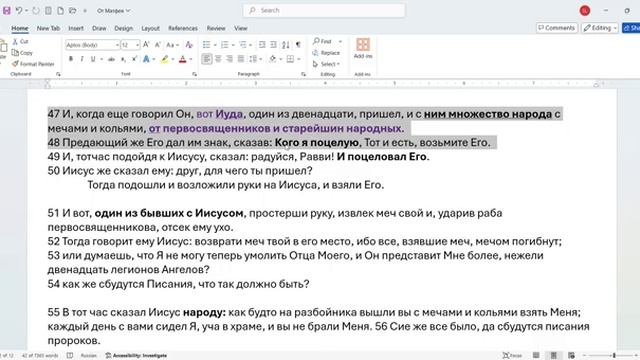Copy the selected text
This screenshot has height=360, width=640.
[x=22, y=53]
